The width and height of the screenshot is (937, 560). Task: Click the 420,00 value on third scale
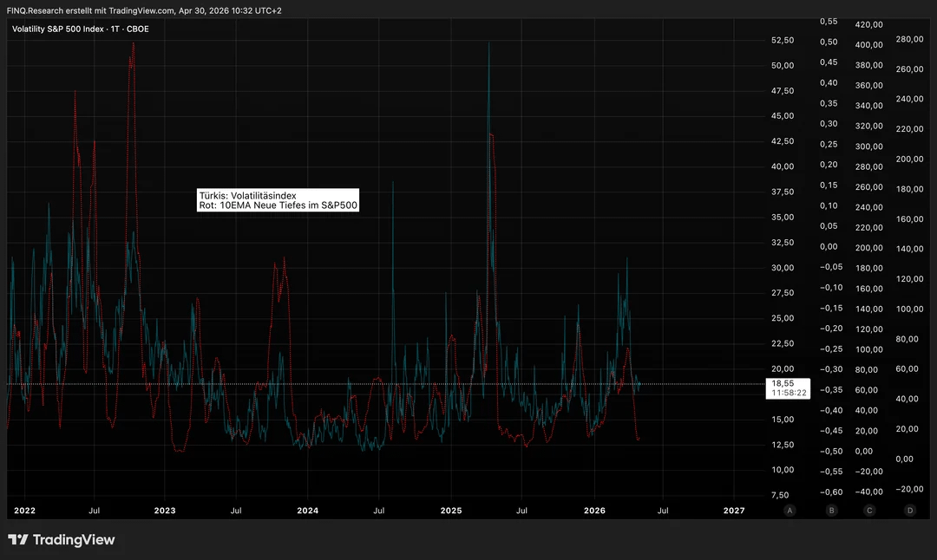[868, 24]
